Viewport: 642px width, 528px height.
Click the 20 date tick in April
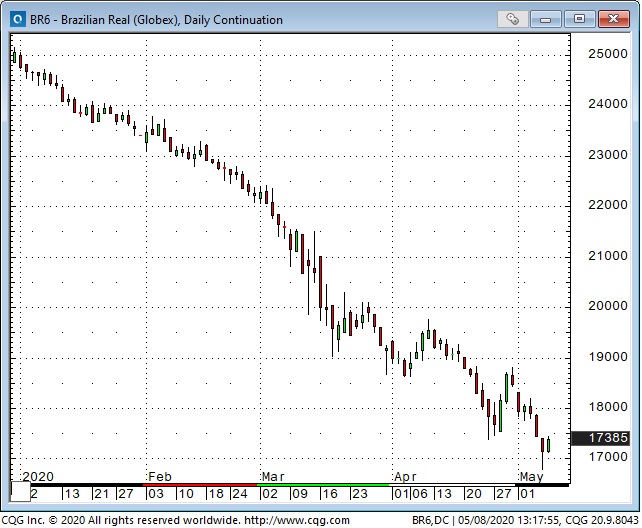click(x=474, y=494)
